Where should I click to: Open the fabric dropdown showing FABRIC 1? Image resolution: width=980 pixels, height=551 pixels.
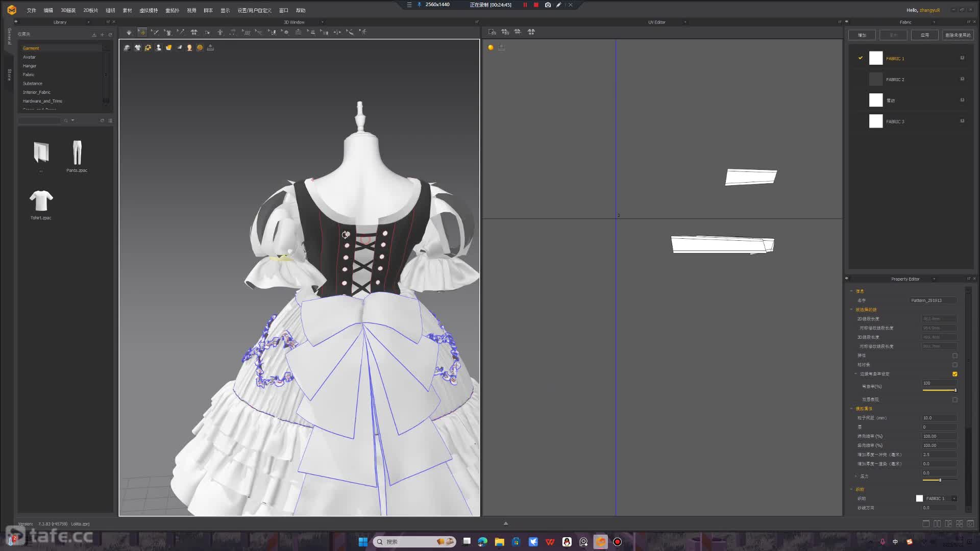(954, 498)
